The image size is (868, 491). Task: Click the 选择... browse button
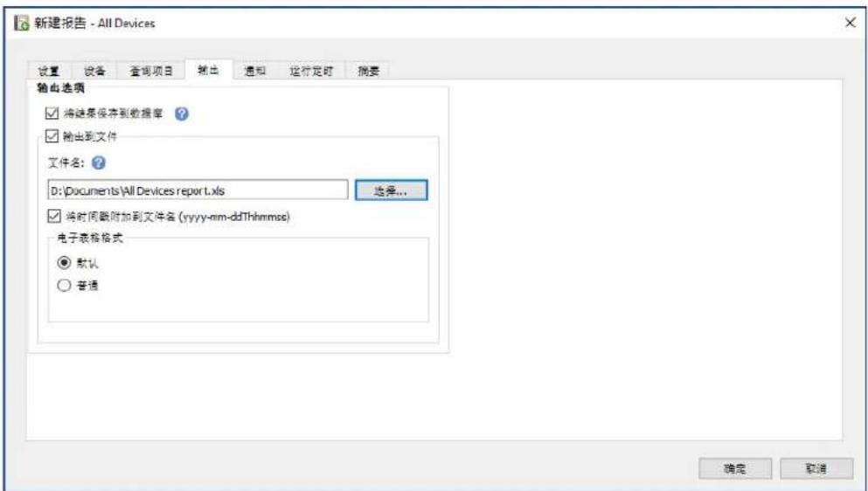coord(391,190)
